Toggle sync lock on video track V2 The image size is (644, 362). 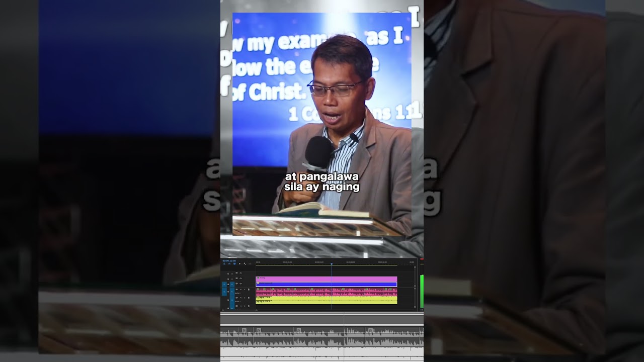click(236, 279)
